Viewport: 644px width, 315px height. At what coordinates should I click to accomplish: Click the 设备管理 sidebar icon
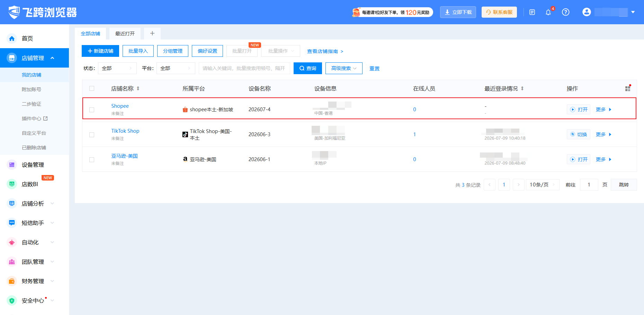12,165
